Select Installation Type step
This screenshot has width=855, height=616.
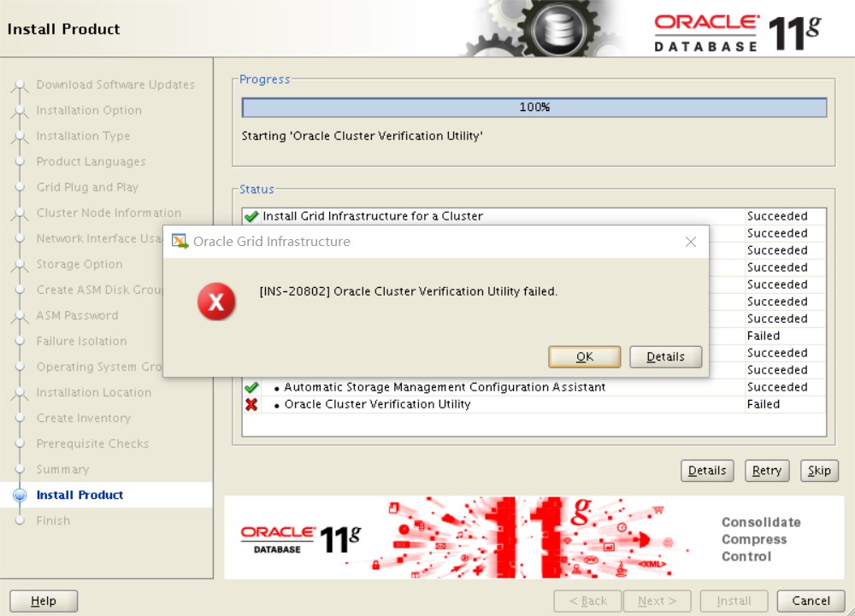(x=83, y=136)
